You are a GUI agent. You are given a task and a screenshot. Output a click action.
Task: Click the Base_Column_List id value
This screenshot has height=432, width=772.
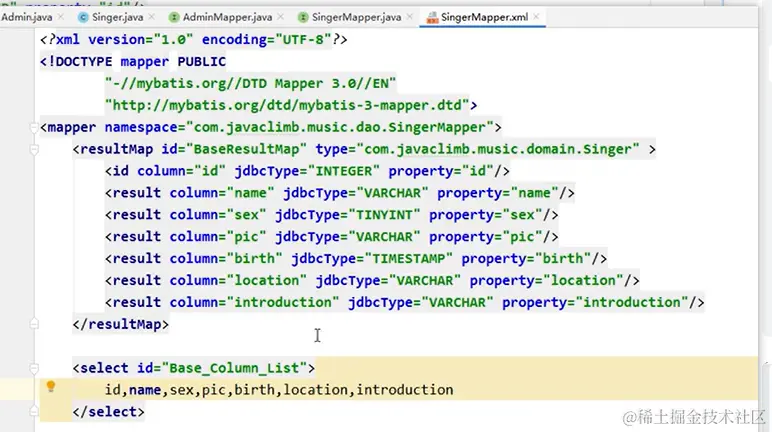pyautogui.click(x=234, y=368)
